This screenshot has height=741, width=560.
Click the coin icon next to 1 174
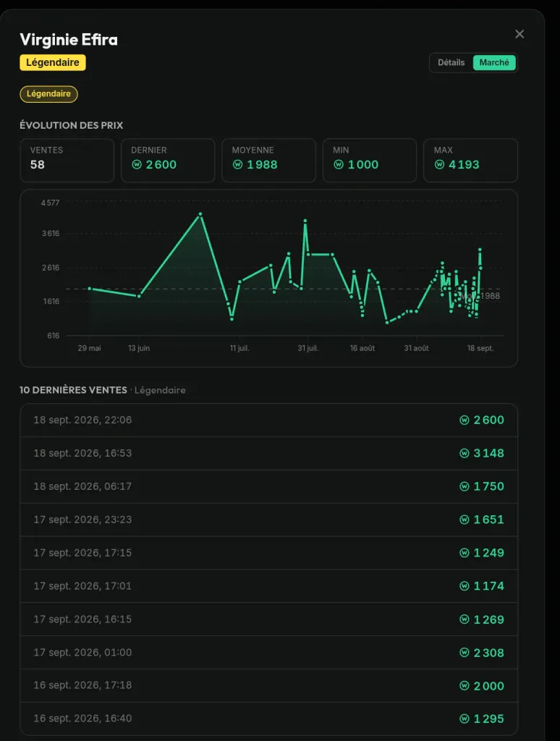pos(464,586)
